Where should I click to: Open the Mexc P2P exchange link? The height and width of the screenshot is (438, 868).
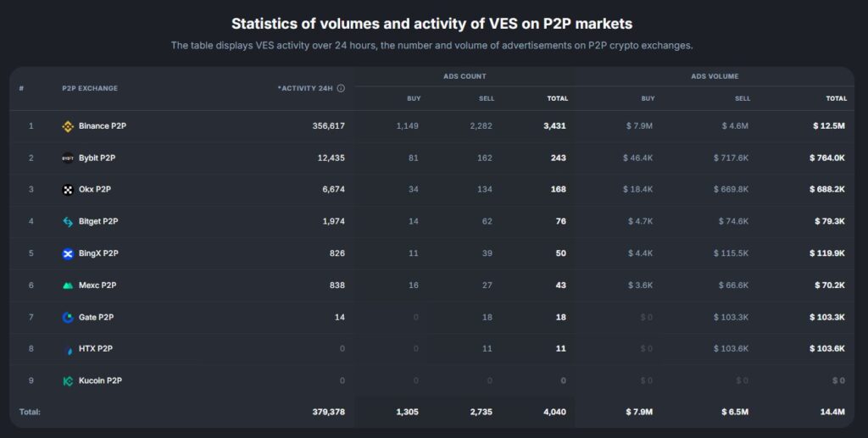pos(97,286)
